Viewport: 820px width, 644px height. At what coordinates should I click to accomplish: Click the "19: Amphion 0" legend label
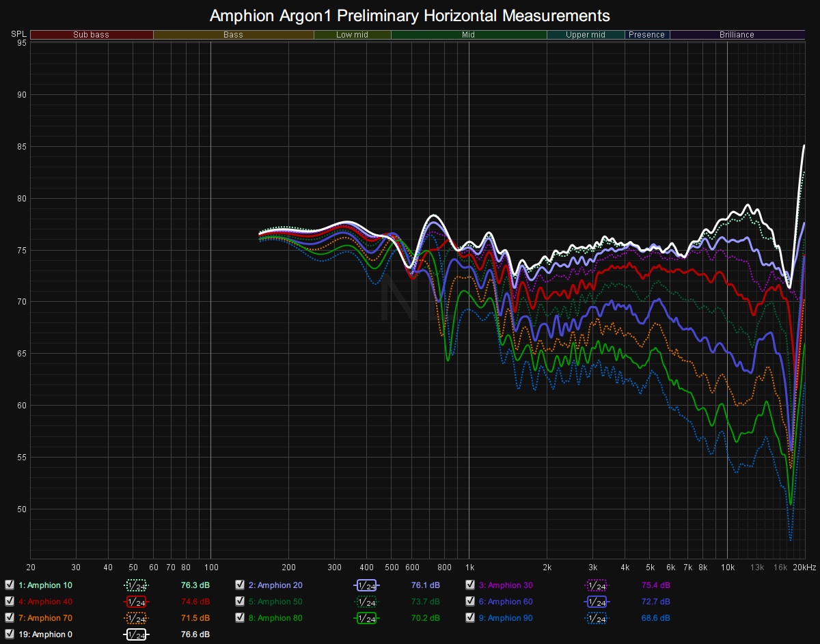[x=45, y=634]
